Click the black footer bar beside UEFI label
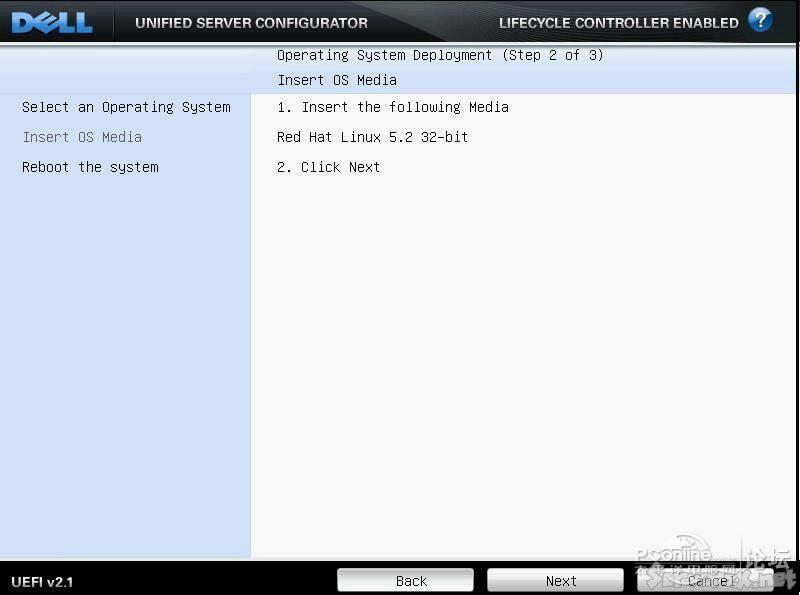Screen dimensions: 800x595 pos(200,581)
